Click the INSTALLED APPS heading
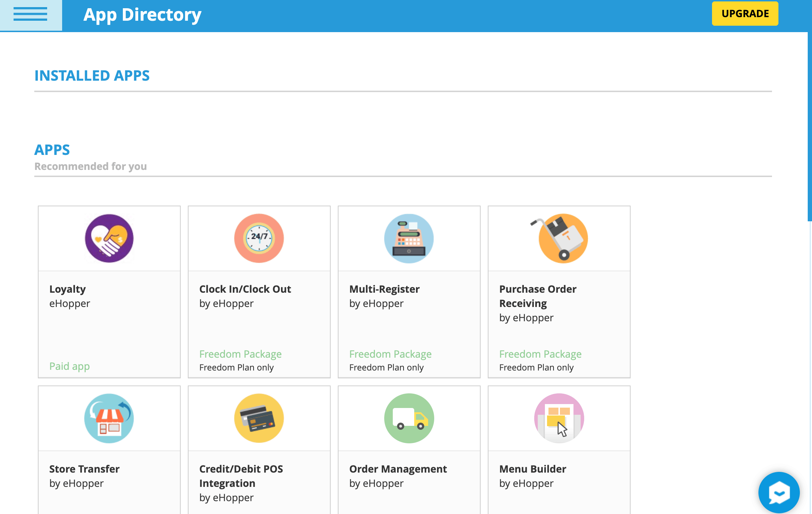Screen dimensions: 812x514 click(92, 76)
